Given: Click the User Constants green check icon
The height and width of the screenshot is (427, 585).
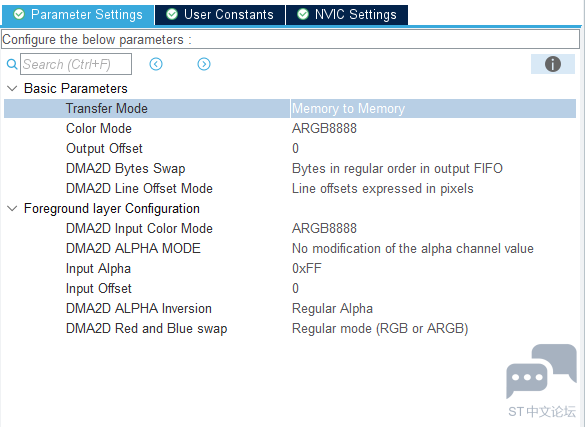Looking at the screenshot, I should coord(172,15).
